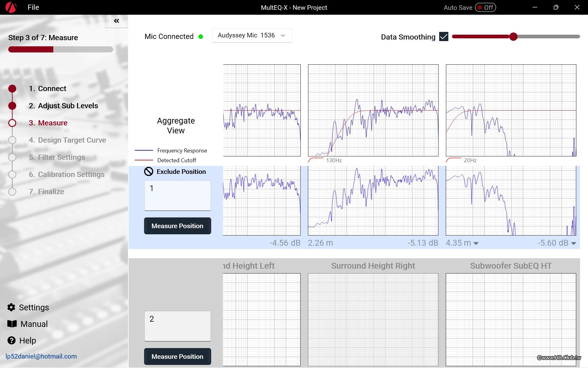Click the green Mic Connected status dot
Image resolution: width=588 pixels, height=368 pixels.
(x=201, y=37)
